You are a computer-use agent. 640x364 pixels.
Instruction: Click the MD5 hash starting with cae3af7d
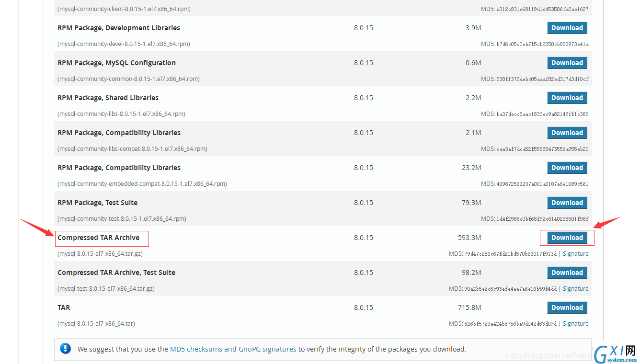point(543,149)
